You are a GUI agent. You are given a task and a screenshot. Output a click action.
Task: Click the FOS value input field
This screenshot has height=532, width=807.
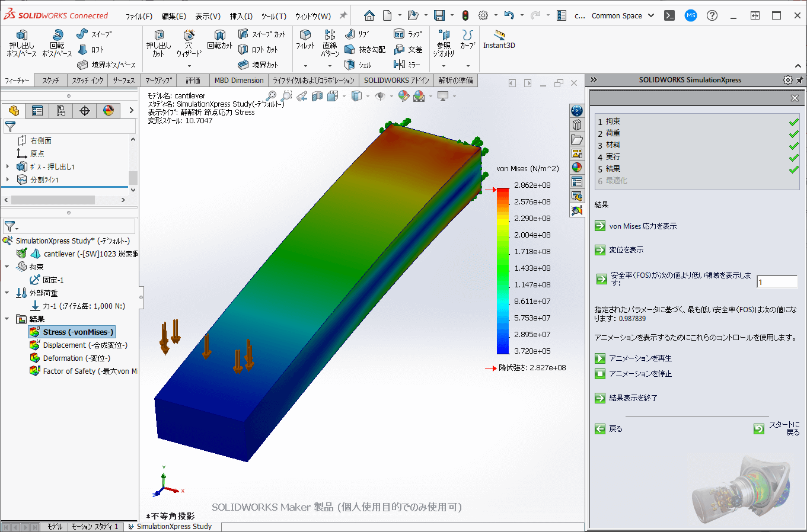coord(777,282)
